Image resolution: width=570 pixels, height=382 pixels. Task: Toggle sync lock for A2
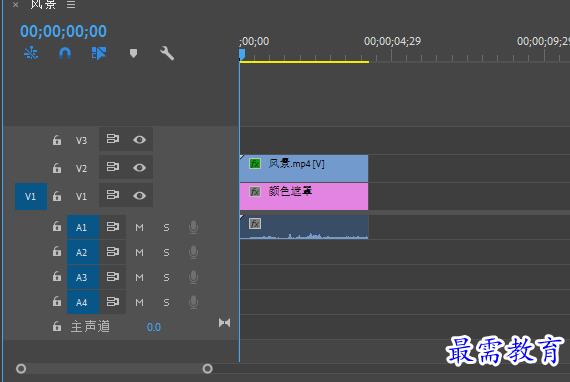point(113,252)
